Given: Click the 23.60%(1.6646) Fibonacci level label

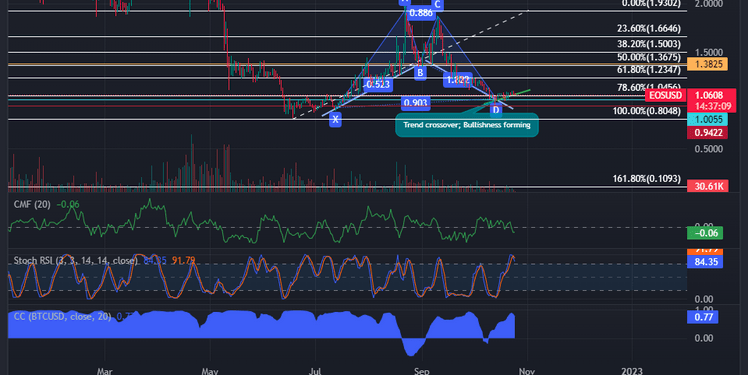Looking at the screenshot, I should pyautogui.click(x=649, y=29).
